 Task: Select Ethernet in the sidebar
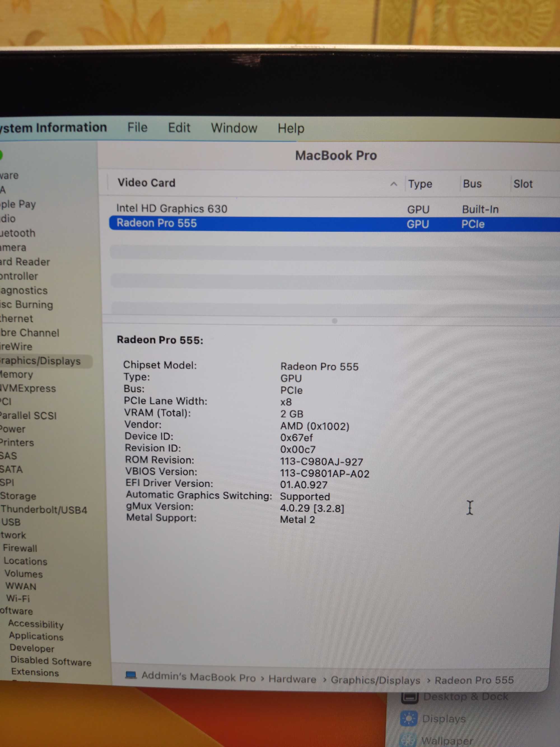(17, 318)
